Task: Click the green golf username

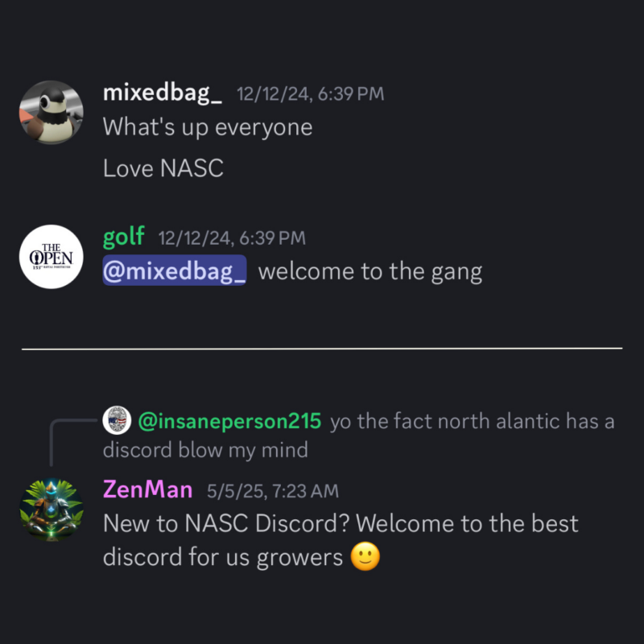Action: (124, 237)
